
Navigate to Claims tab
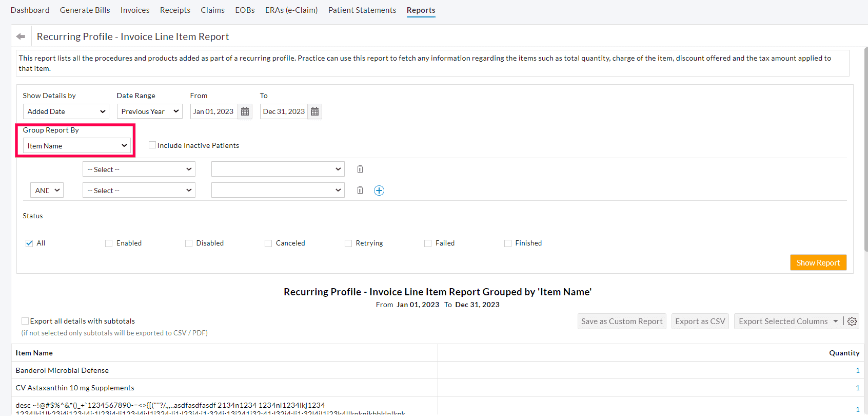pyautogui.click(x=213, y=10)
